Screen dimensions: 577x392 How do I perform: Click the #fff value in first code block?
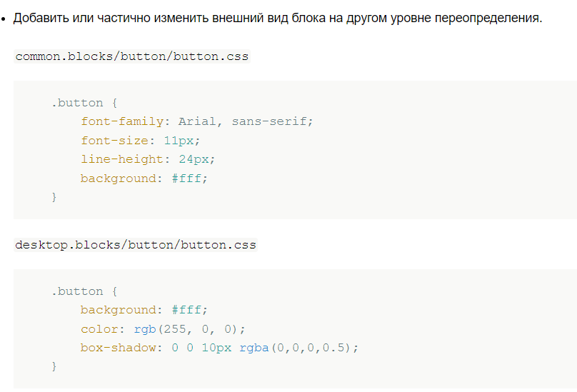click(186, 179)
